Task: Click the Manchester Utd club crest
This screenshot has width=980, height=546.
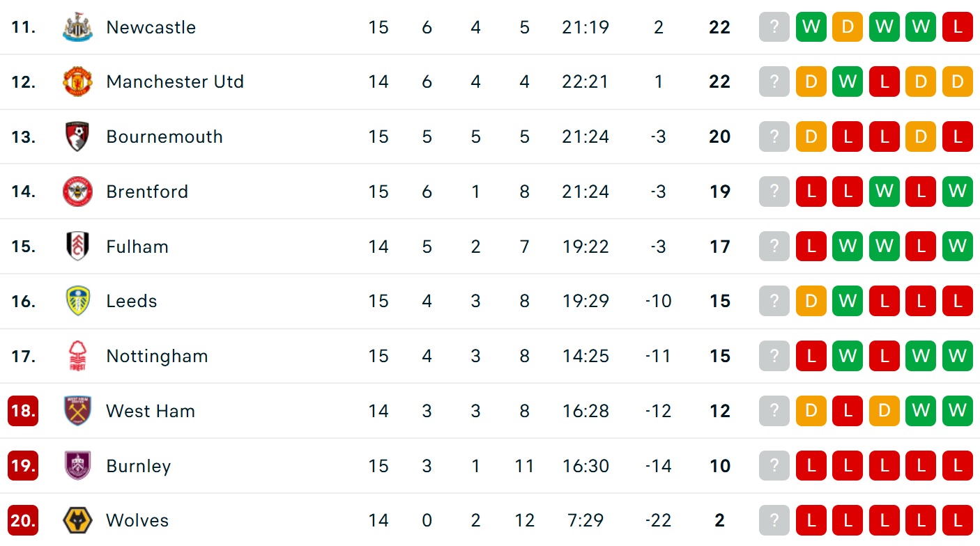Action: coord(77,81)
